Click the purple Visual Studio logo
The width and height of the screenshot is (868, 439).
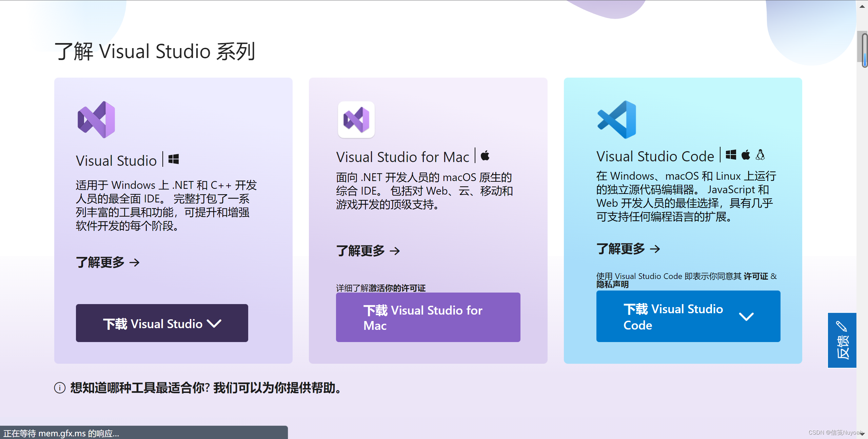(96, 119)
